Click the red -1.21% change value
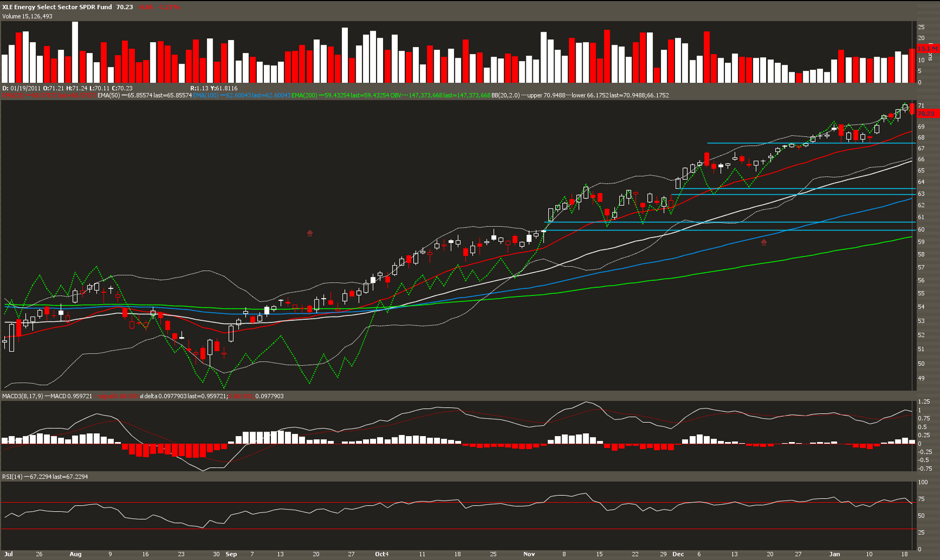This screenshot has height=560, width=940. click(170, 7)
